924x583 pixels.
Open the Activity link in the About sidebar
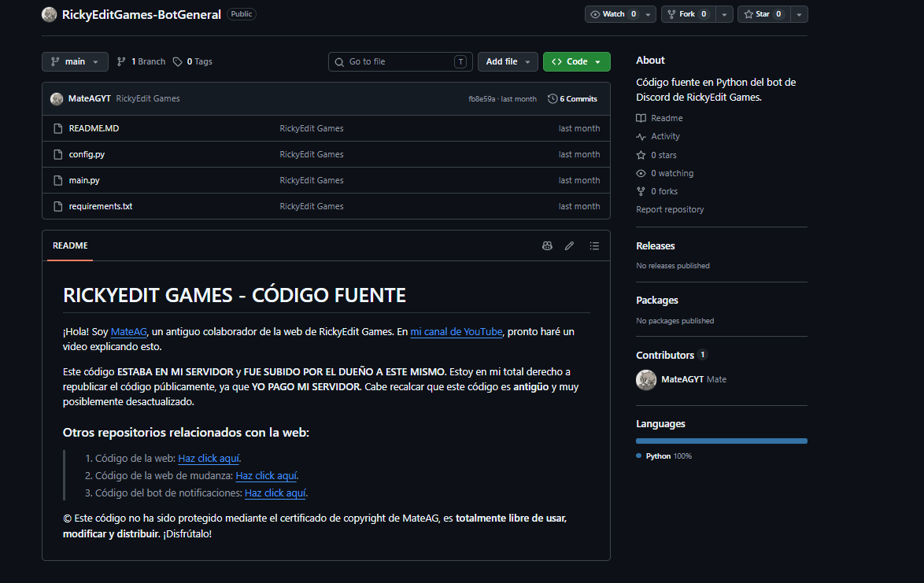(x=658, y=137)
